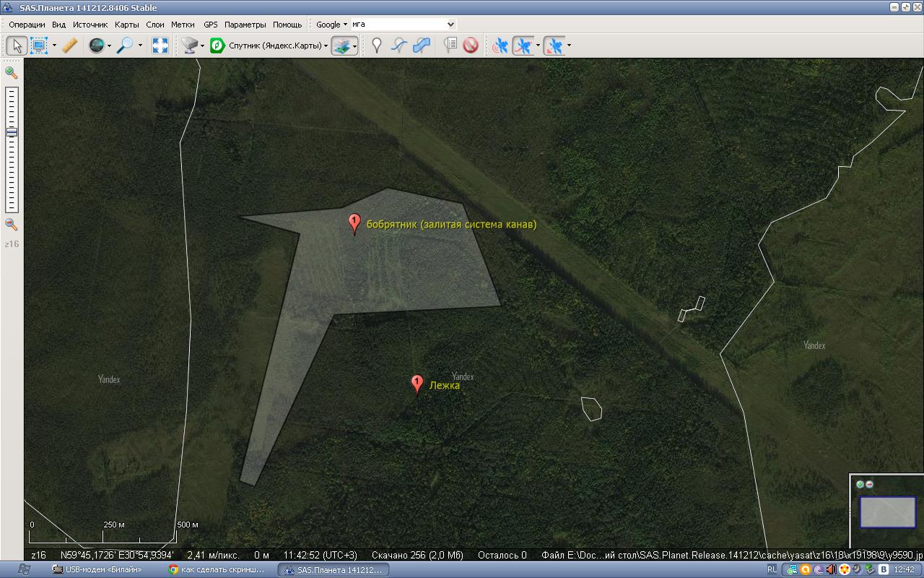
Task: Switch to Chrome window in taskbar
Action: click(217, 569)
